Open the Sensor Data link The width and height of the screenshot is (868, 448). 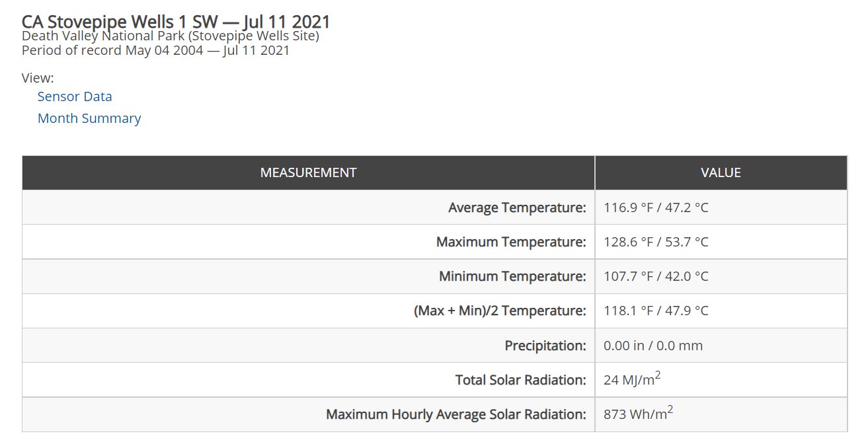(x=75, y=96)
